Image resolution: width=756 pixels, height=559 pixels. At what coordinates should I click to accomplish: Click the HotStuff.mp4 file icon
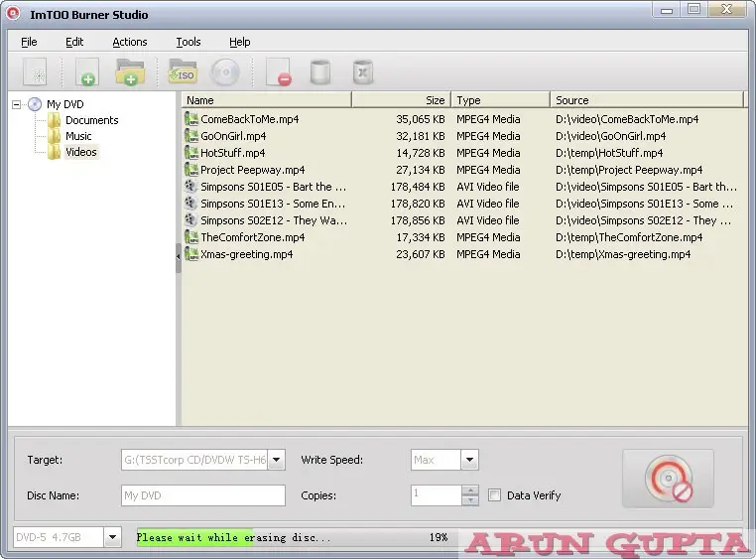[191, 153]
